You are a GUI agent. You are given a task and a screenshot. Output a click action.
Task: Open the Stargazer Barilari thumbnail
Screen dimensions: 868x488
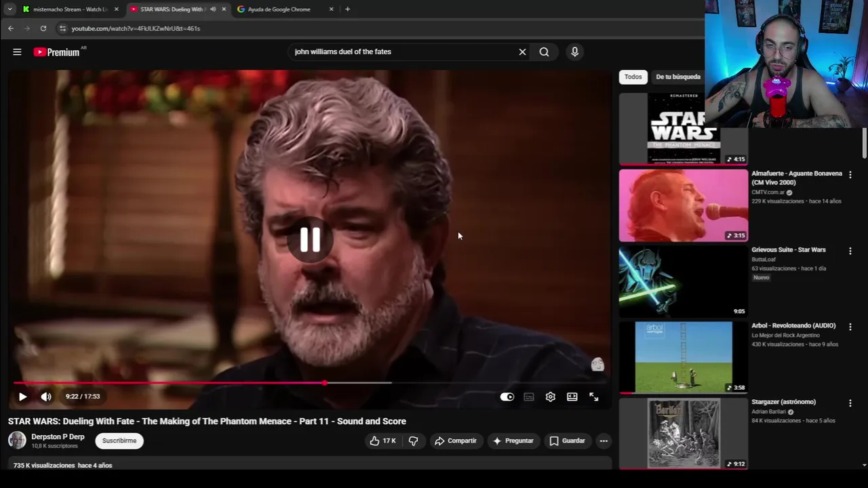coord(683,434)
